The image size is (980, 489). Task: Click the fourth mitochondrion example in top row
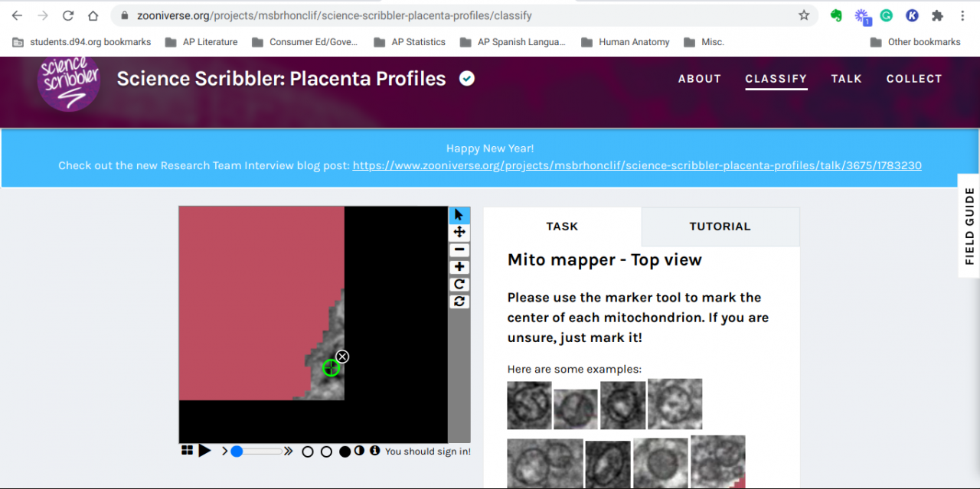tap(675, 404)
